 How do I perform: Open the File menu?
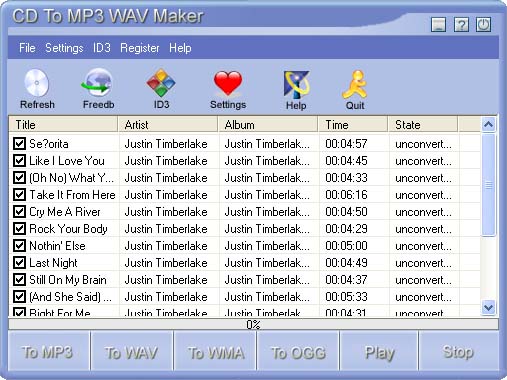pyautogui.click(x=27, y=48)
